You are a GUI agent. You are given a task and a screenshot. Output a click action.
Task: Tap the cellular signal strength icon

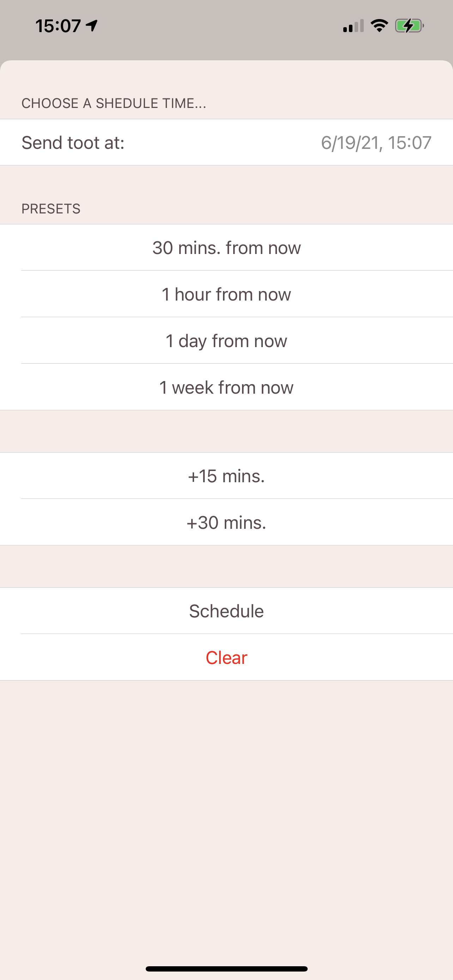coord(353,26)
